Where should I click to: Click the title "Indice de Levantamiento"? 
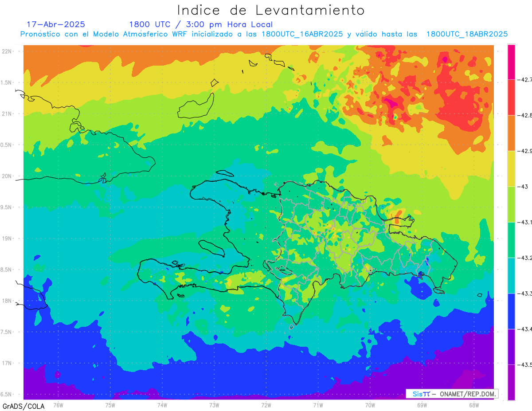[x=271, y=10]
